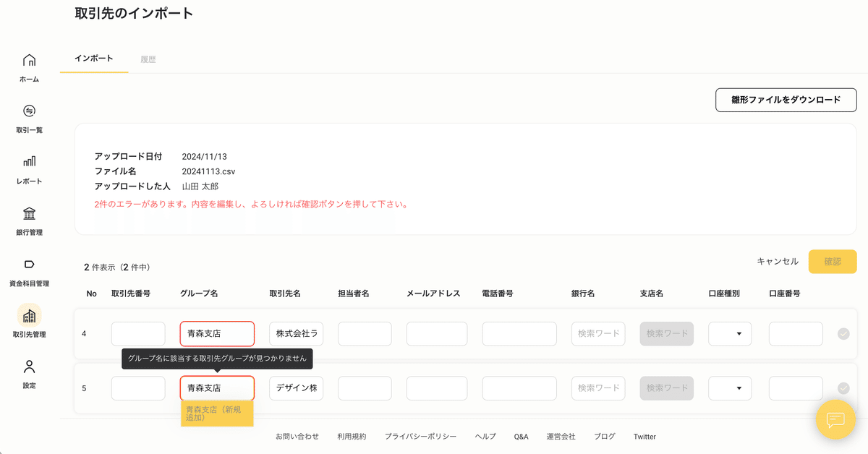Toggle the check mark on row 5
Image resolution: width=868 pixels, height=454 pixels.
coord(843,388)
